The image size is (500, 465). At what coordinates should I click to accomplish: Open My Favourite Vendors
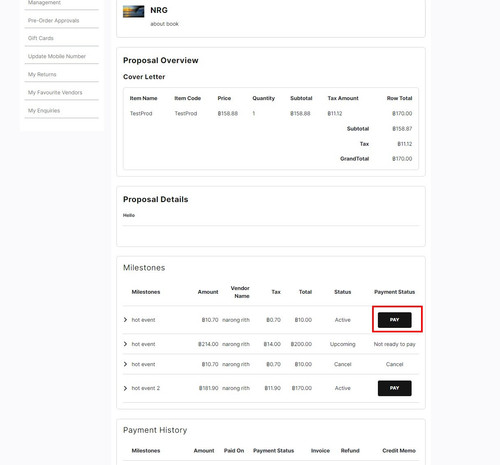(55, 92)
